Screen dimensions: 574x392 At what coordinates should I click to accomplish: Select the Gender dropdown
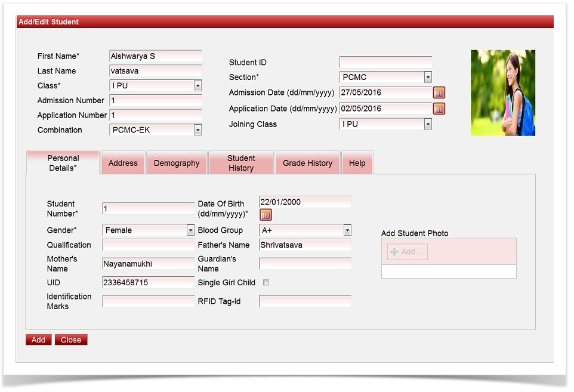(190, 230)
